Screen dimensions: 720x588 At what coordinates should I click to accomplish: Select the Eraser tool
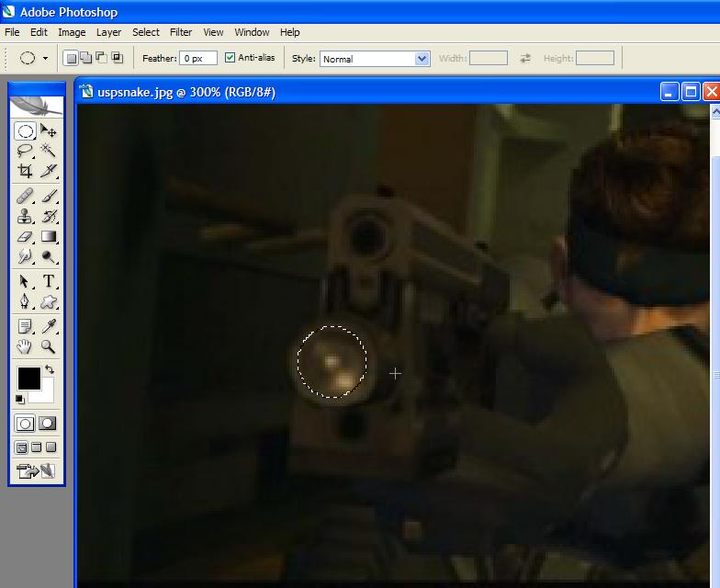point(26,237)
